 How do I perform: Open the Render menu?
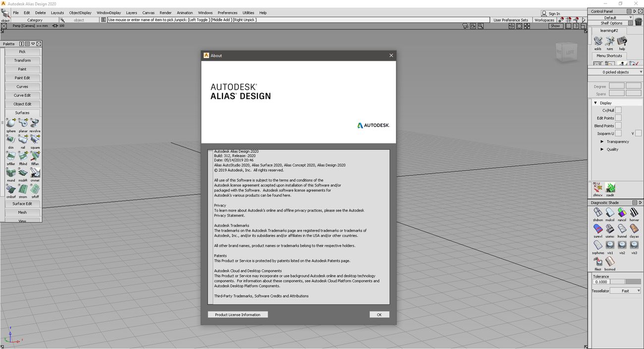click(x=165, y=12)
